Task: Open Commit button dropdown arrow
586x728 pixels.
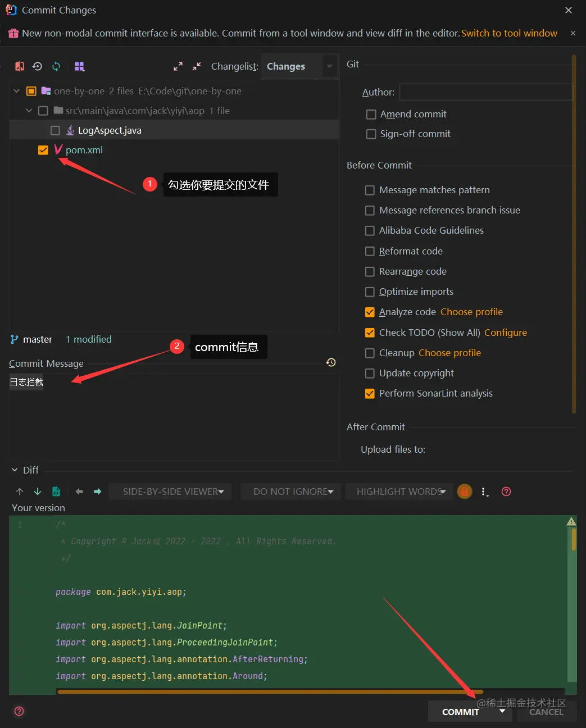Action: (x=502, y=711)
